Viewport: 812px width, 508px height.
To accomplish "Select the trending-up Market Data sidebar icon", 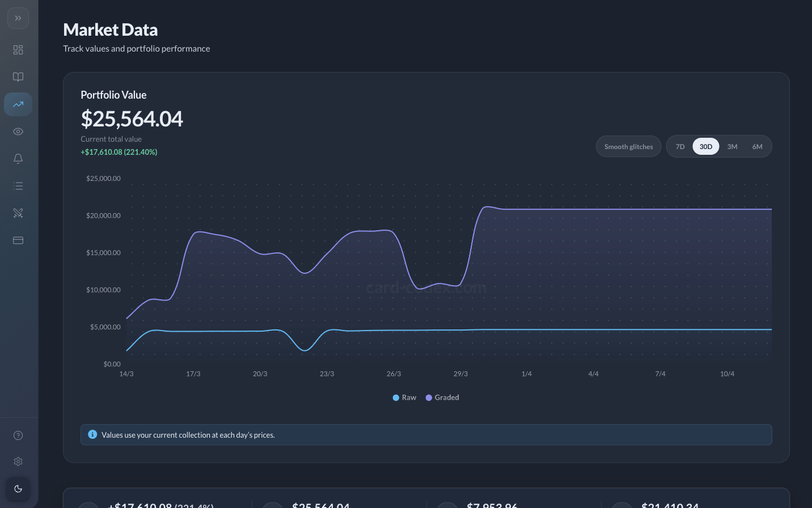I will (x=18, y=104).
